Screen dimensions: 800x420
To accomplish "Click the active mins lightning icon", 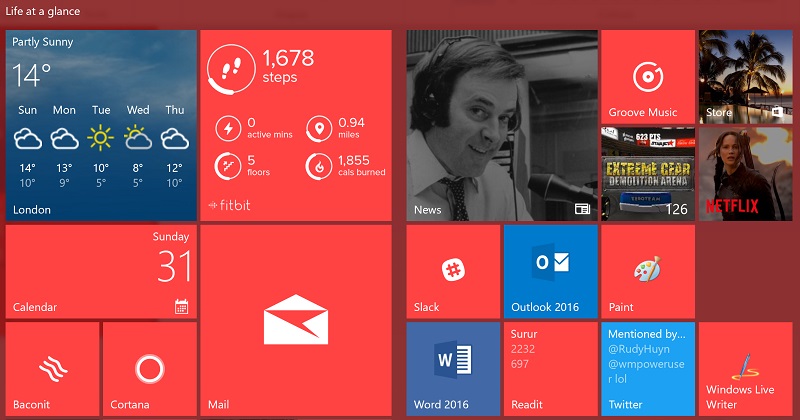I will tap(228, 129).
